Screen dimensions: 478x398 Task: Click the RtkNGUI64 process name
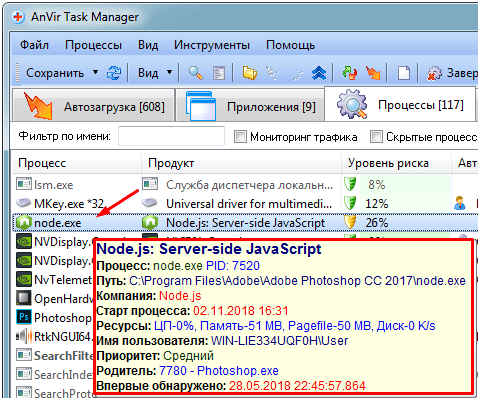pyautogui.click(x=63, y=337)
